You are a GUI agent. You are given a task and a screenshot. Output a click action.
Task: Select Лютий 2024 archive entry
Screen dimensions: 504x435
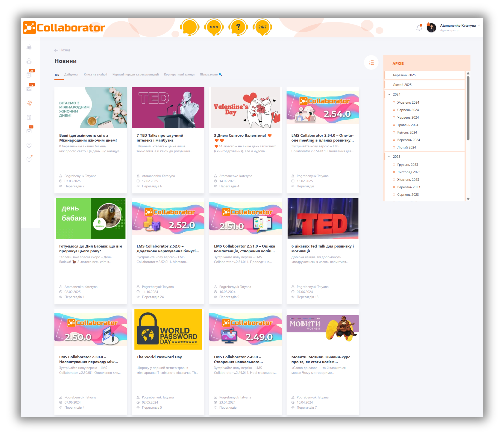(406, 147)
